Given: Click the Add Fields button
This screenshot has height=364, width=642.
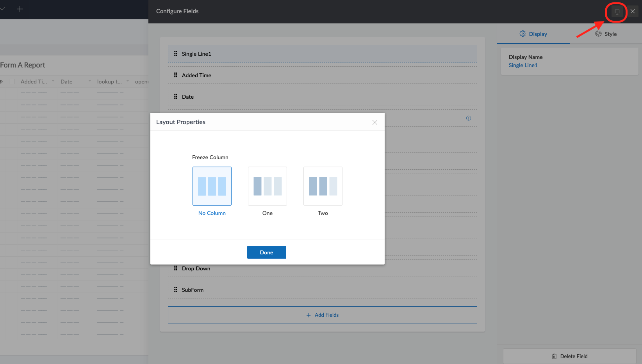Looking at the screenshot, I should click(x=322, y=315).
